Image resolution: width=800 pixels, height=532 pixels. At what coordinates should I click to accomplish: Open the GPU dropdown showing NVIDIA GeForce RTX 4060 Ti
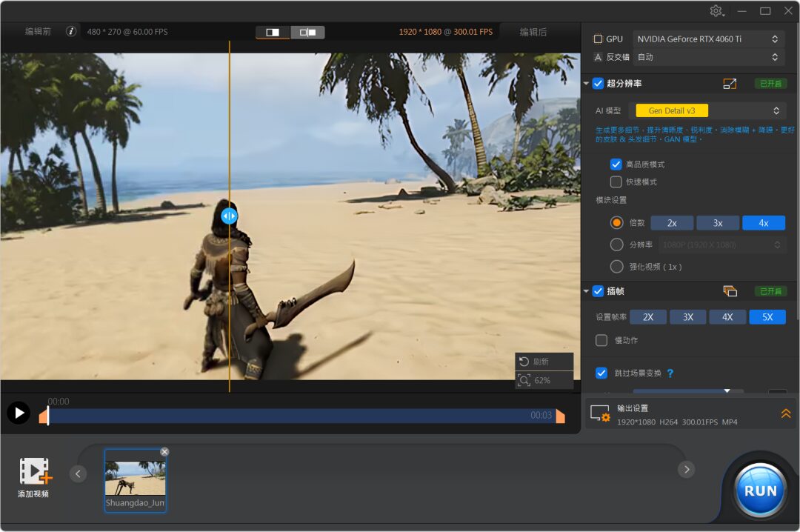pos(708,39)
